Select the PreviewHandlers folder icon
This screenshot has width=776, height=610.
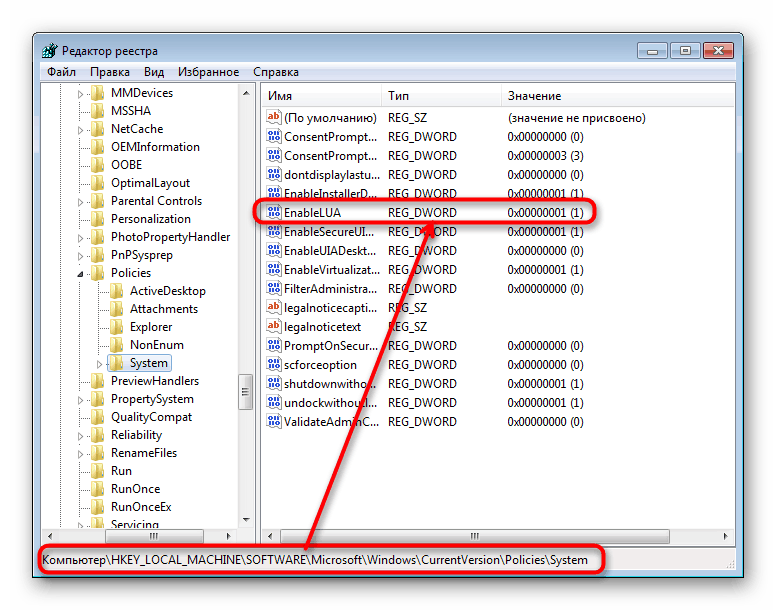pos(98,381)
